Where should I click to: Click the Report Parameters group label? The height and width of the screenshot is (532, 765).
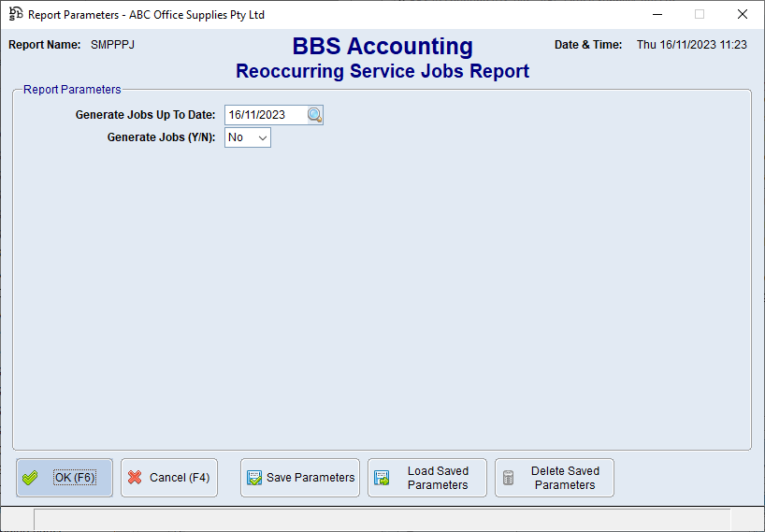pos(72,90)
